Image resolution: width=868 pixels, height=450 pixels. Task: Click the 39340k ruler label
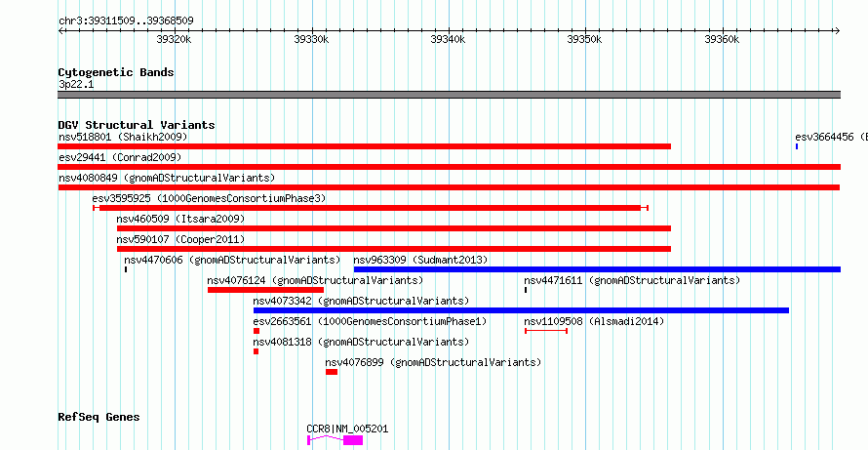pos(449,39)
